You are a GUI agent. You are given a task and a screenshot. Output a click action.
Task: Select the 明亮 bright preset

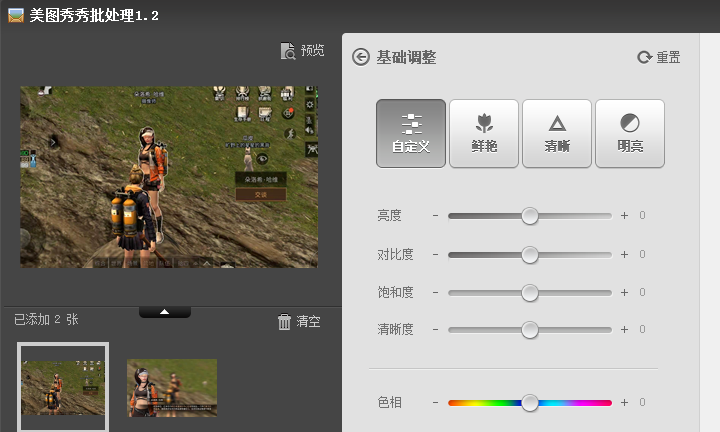point(630,133)
